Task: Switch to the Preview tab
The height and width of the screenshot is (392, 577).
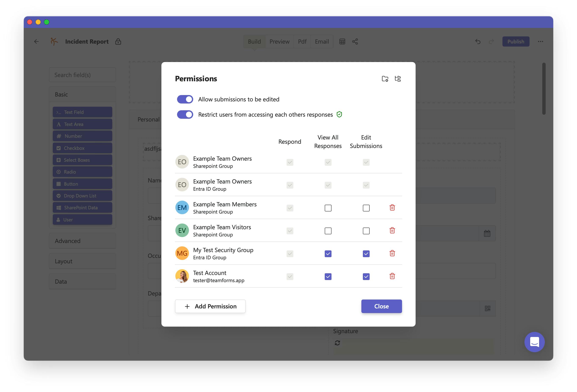Action: pos(279,41)
